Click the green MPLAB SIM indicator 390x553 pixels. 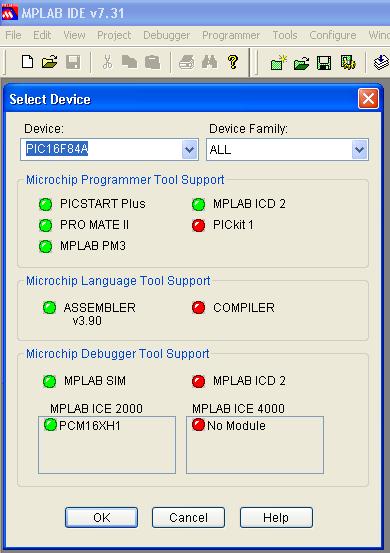pyautogui.click(x=49, y=381)
